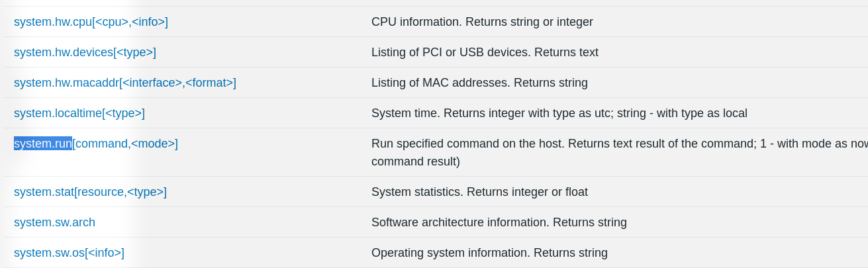Viewport: 868px width, 268px height.
Task: Click the System statistics description cell
Action: pyautogui.click(x=479, y=192)
